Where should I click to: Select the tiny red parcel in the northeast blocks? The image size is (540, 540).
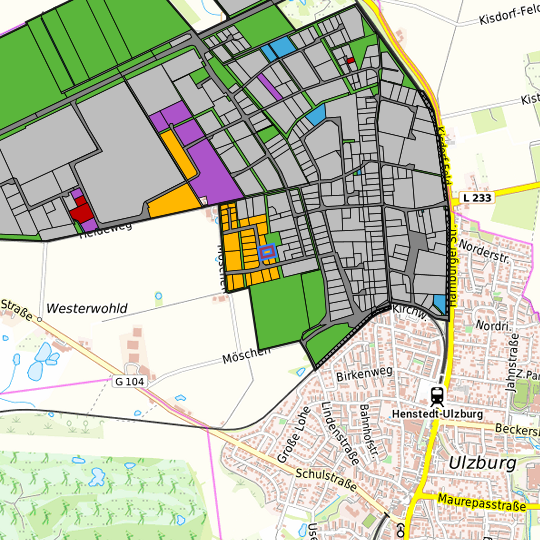pos(351,60)
